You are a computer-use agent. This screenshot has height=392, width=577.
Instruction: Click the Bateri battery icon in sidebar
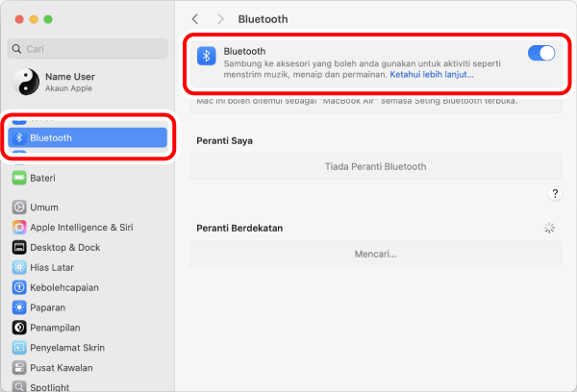(x=19, y=178)
